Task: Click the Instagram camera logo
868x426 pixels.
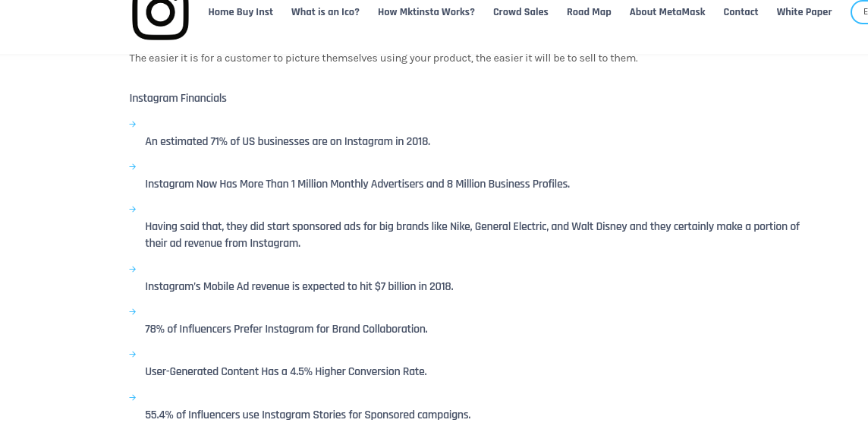Action: point(161,20)
